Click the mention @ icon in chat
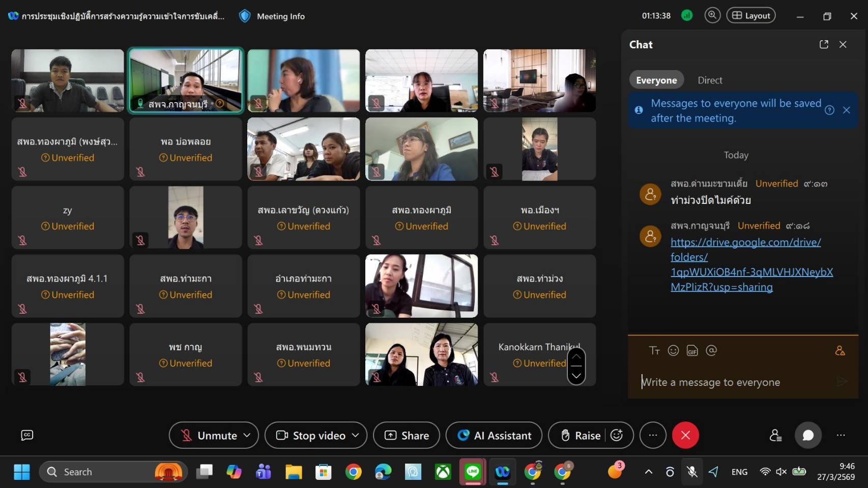The image size is (868, 488). (x=711, y=350)
